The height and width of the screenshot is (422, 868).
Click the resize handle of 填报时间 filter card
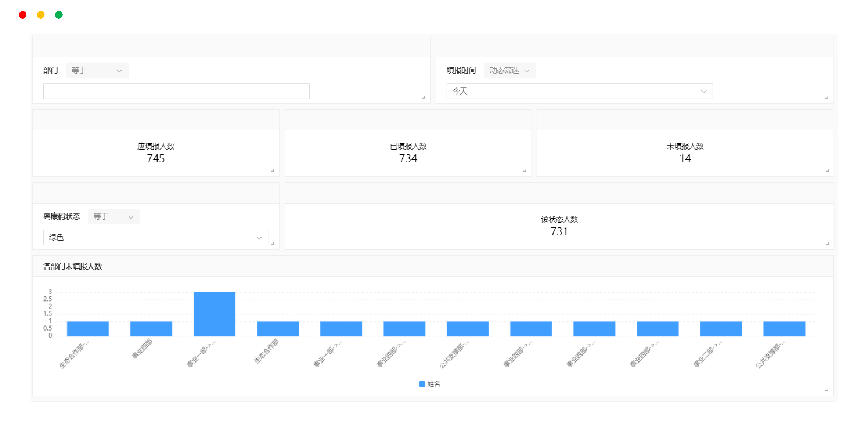coord(827,97)
